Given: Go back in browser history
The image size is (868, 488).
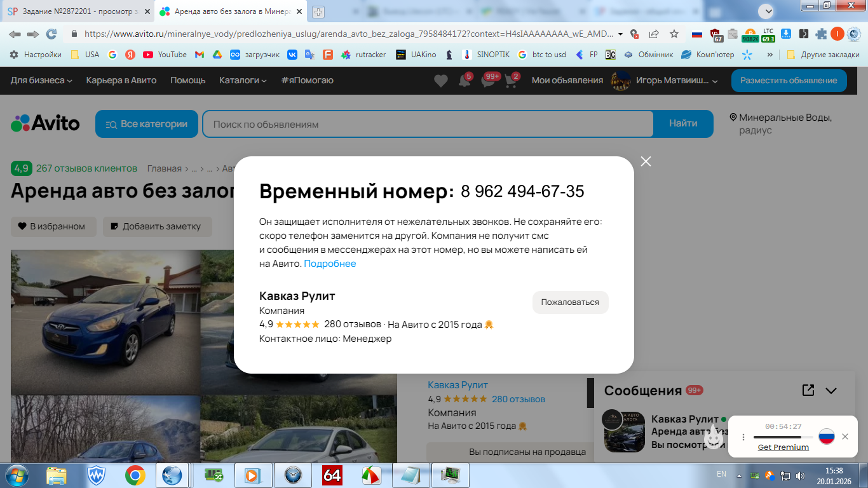Looking at the screenshot, I should 15,34.
